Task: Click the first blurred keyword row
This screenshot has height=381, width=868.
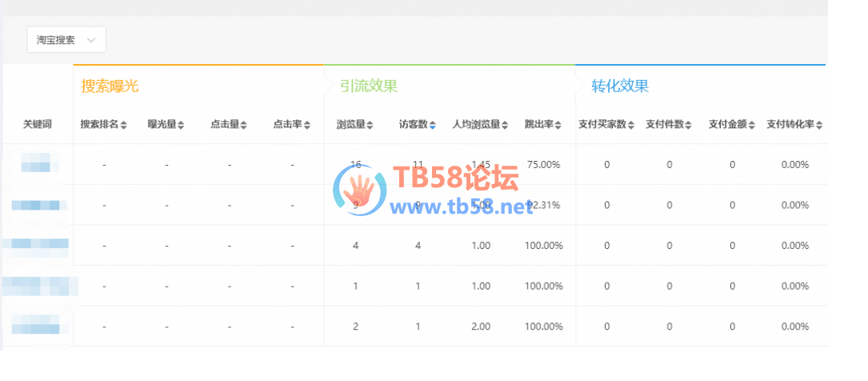Action: point(39,165)
